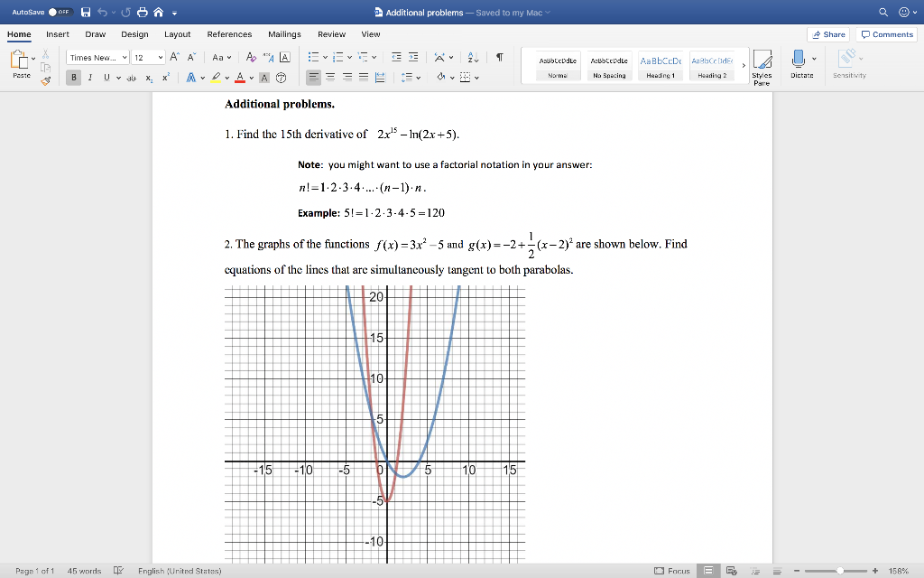924x578 pixels.
Task: Expand the styles gallery arrow
Action: pyautogui.click(x=744, y=65)
